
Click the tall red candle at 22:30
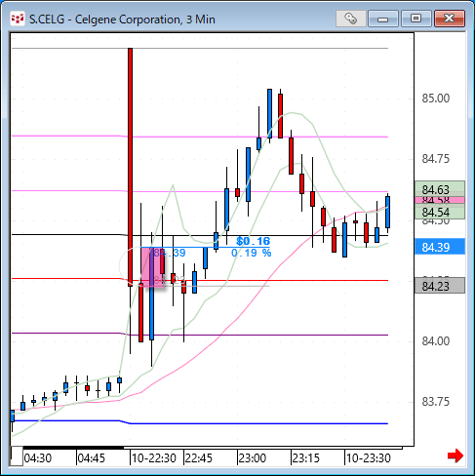coord(130,166)
